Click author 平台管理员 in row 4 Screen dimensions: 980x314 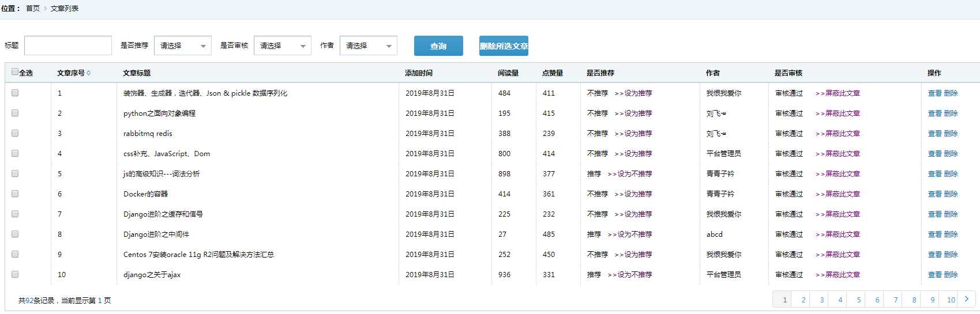tap(724, 154)
